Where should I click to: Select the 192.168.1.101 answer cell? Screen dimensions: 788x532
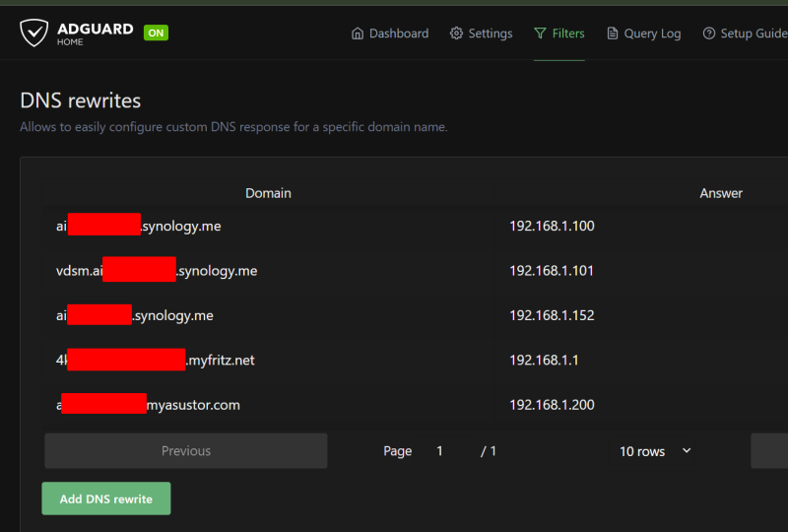(552, 271)
